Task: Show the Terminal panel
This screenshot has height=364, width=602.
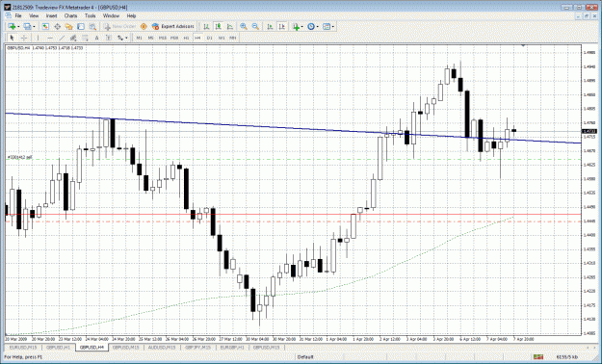Action: point(81,27)
